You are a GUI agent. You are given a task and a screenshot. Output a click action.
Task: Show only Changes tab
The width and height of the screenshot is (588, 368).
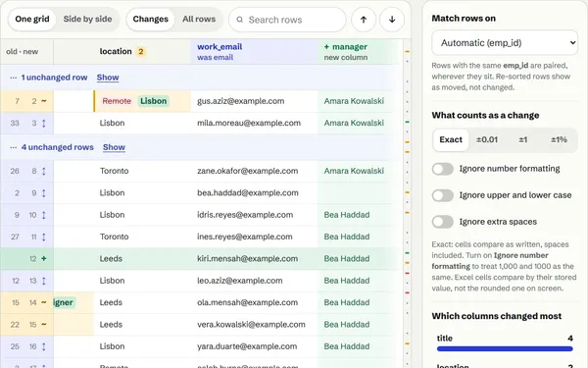pyautogui.click(x=150, y=20)
